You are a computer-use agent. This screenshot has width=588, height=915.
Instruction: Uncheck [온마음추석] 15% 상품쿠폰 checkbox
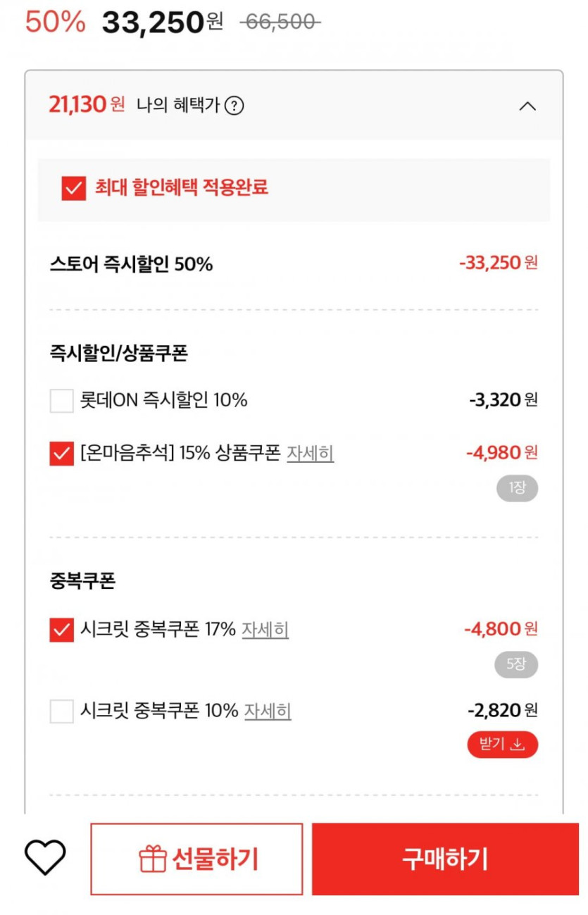pos(62,453)
